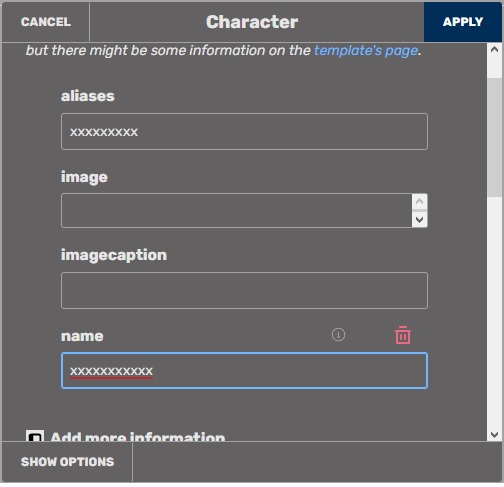Click the image field up arrow
The width and height of the screenshot is (504, 487).
coord(420,202)
